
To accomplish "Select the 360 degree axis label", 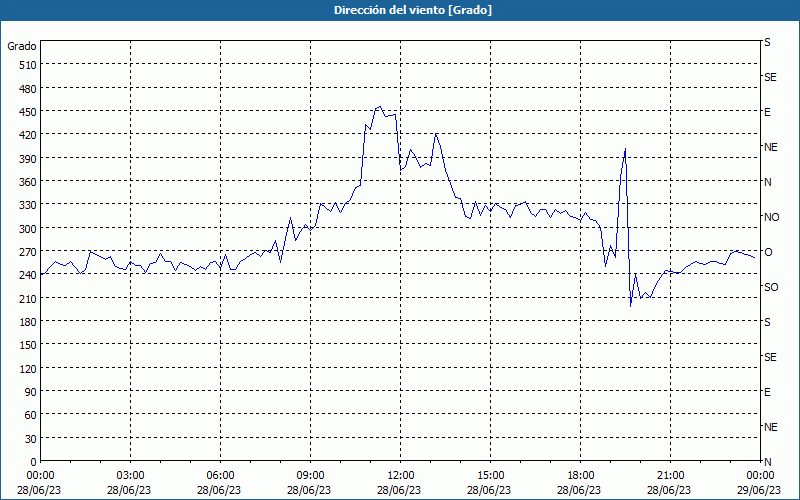I will (x=28, y=182).
